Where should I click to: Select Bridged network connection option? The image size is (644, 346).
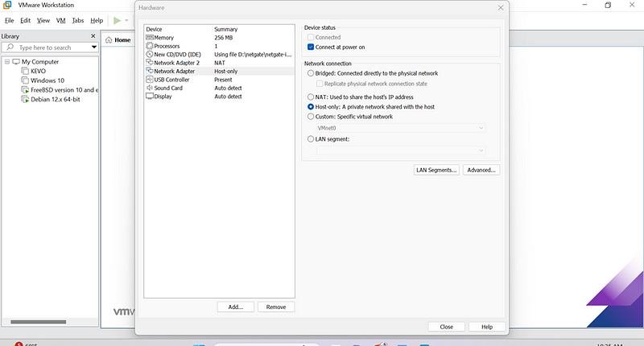click(311, 73)
